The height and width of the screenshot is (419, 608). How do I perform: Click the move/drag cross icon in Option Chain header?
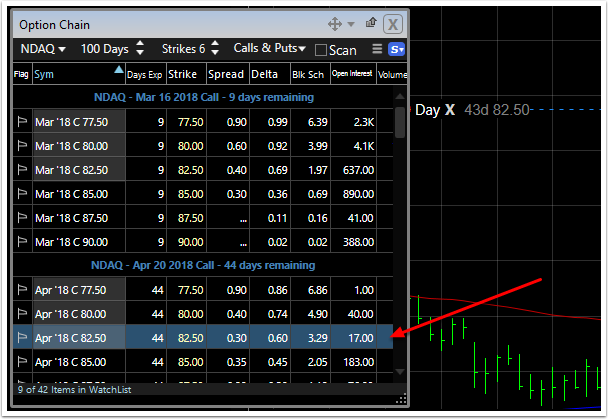coord(335,24)
